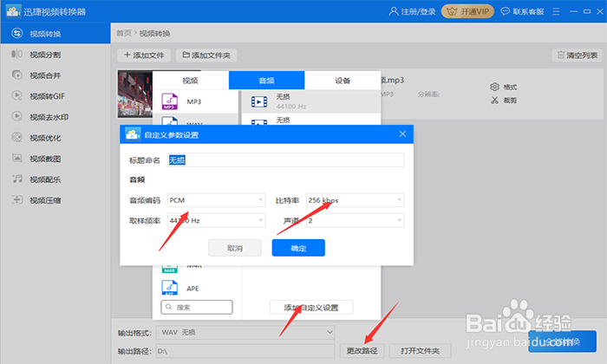Click the application logo in title bar
Screen dimensions: 607x364
tap(13, 11)
